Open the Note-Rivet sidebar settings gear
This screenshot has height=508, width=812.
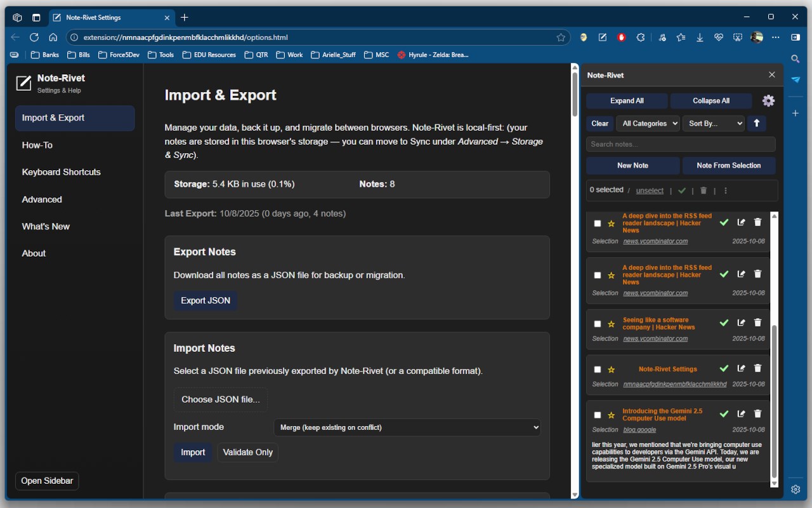click(x=768, y=100)
